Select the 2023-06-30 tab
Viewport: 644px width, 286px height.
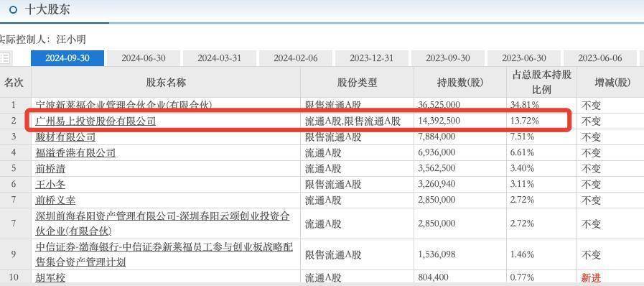click(x=523, y=58)
